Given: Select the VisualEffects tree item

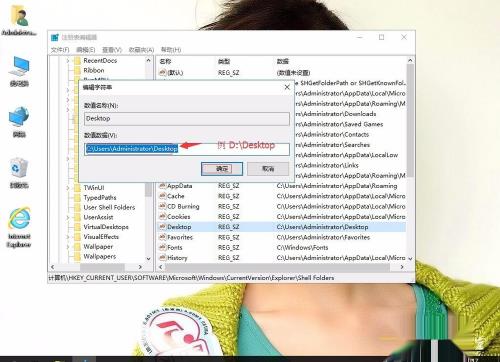Looking at the screenshot, I should (101, 237).
